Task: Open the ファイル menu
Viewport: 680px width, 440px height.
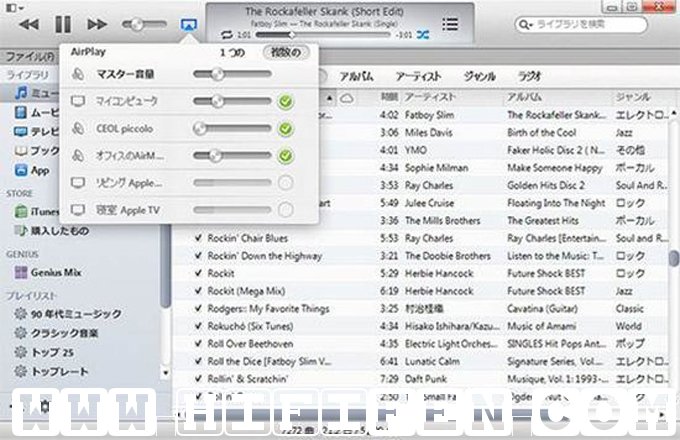Action: tap(30, 57)
